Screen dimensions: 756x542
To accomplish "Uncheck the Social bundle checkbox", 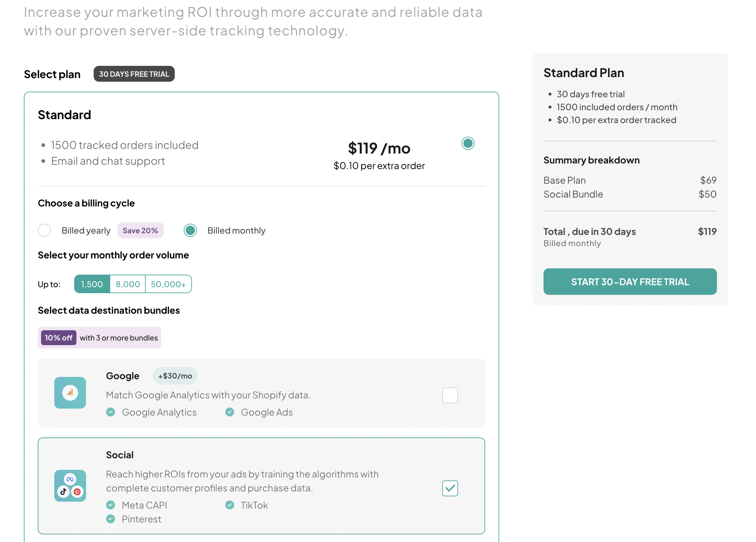I will tap(450, 488).
